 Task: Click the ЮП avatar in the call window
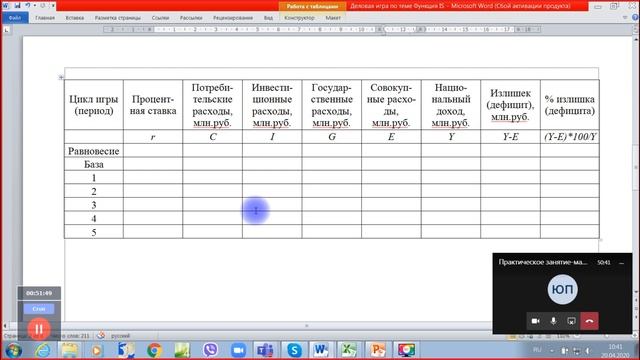coord(562,289)
